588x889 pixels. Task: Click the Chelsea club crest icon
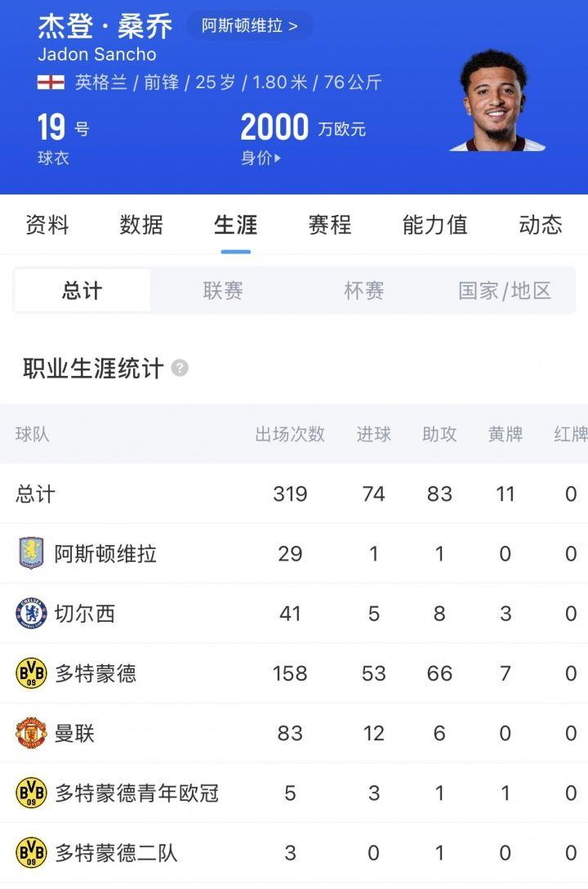pyautogui.click(x=31, y=614)
